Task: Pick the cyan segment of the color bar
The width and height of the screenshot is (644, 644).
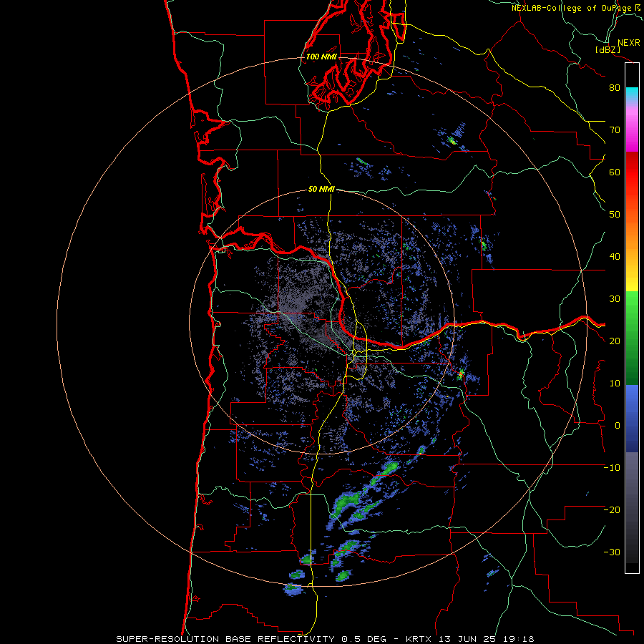Action: [x=632, y=94]
